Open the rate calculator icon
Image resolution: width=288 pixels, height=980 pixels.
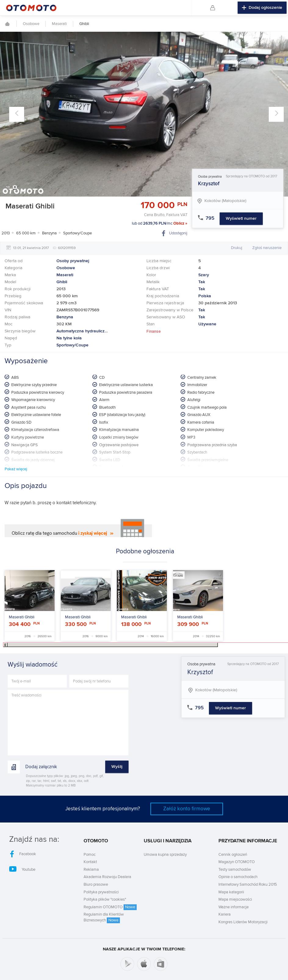pyautogui.click(x=132, y=528)
